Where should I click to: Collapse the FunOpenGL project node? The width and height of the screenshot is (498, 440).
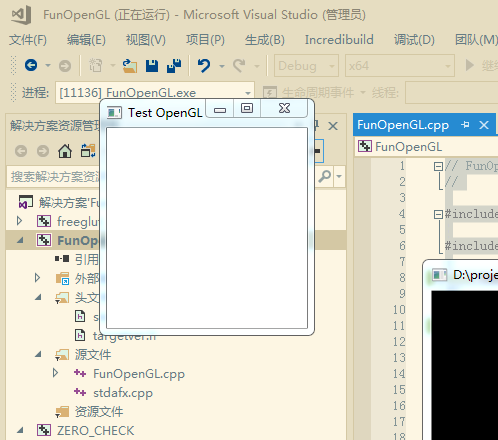(20, 240)
